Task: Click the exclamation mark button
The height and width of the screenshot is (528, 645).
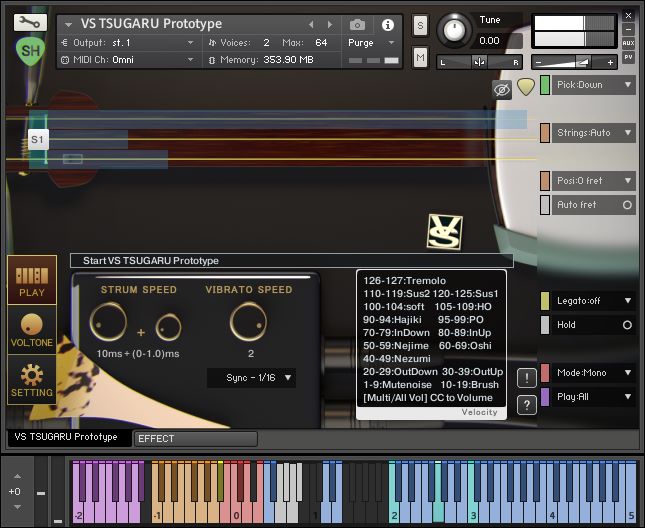Action: coord(527,377)
